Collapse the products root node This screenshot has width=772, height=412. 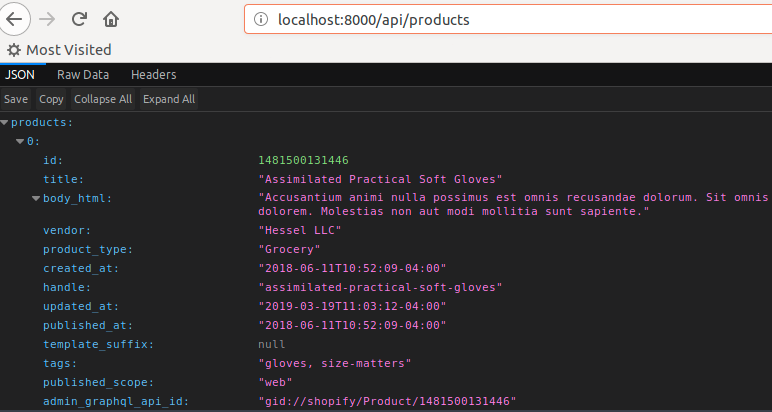pos(5,122)
